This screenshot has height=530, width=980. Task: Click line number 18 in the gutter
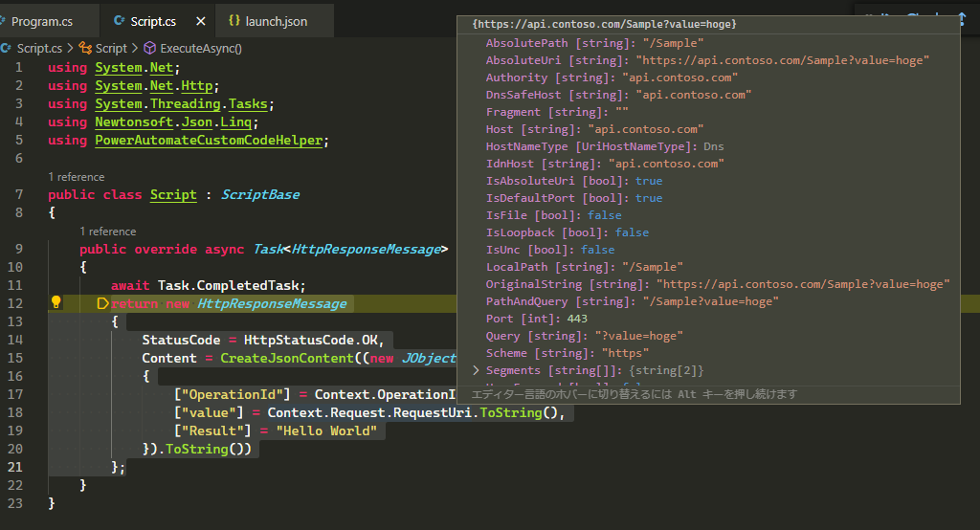tap(15, 412)
